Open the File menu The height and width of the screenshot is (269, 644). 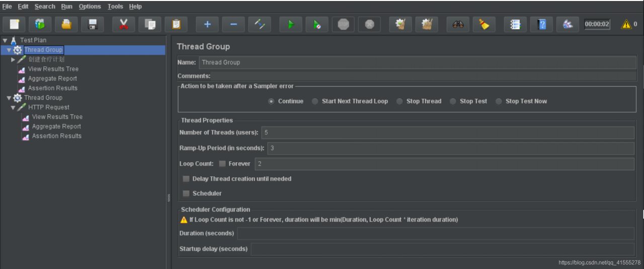pos(7,7)
